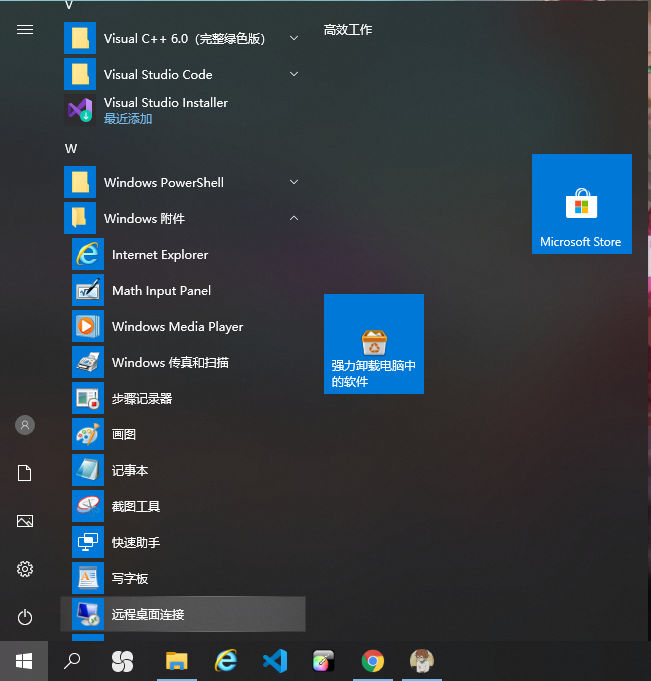Click the Visual Studio Code text label

point(158,74)
